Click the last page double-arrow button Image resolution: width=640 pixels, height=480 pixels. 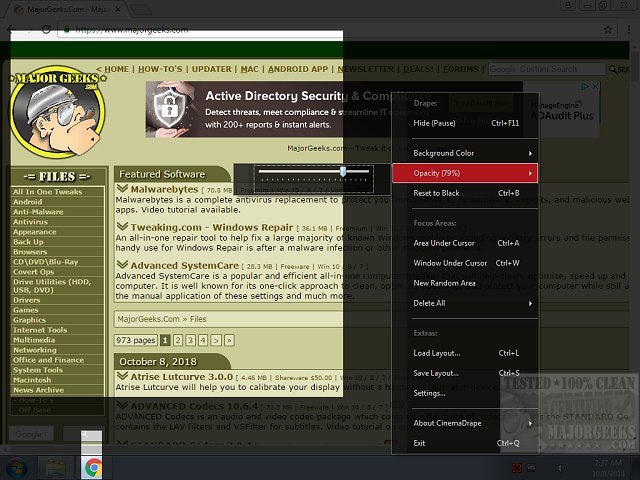[229, 340]
